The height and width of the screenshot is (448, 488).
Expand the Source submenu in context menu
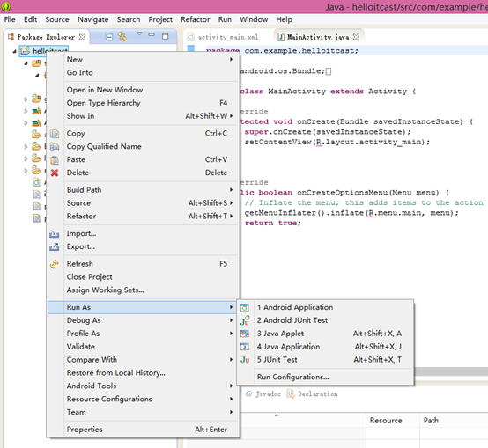pyautogui.click(x=144, y=203)
